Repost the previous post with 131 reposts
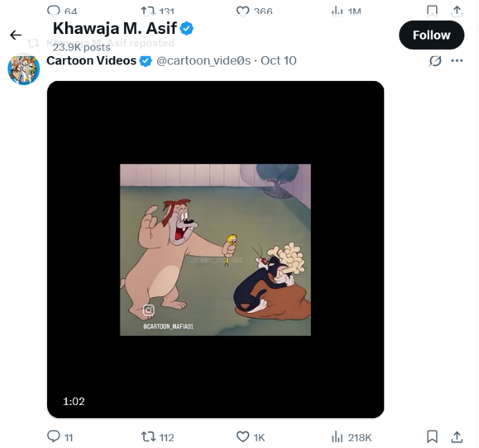This screenshot has width=479, height=448. 148,10
